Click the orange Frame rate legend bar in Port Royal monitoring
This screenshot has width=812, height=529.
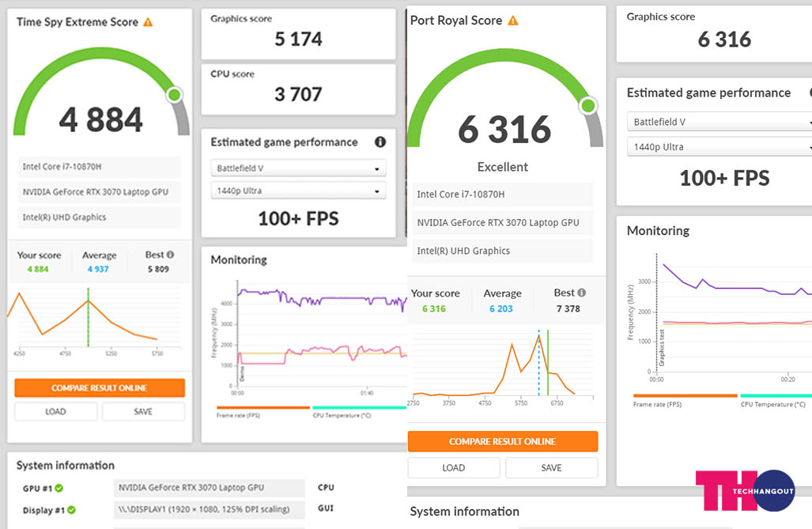point(685,396)
